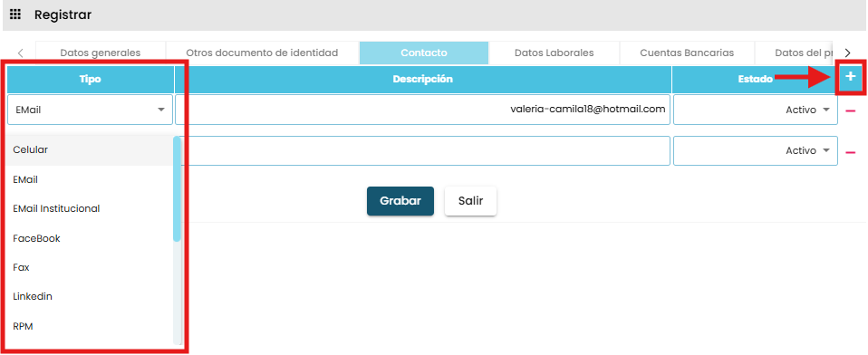Open Otros documento de identidad tab
Image resolution: width=868 pixels, height=355 pixels.
tap(262, 53)
